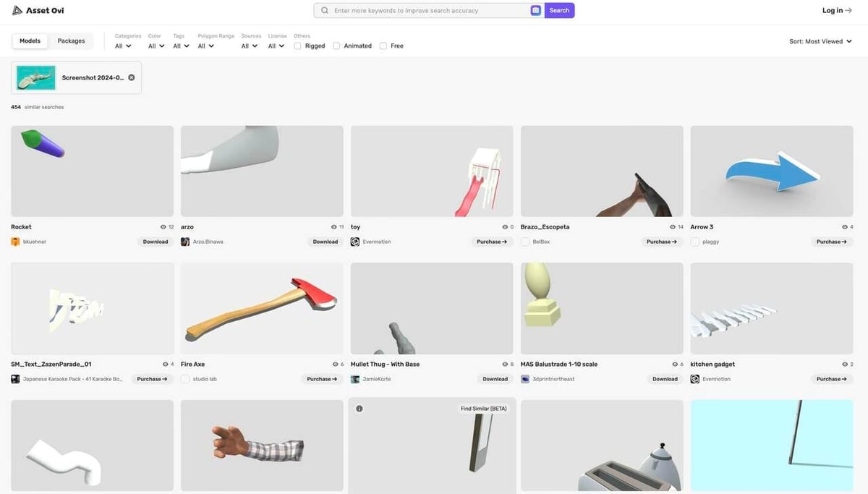The height and width of the screenshot is (494, 868).
Task: Open the Sort: Most Viewed dropdown
Action: (x=821, y=41)
